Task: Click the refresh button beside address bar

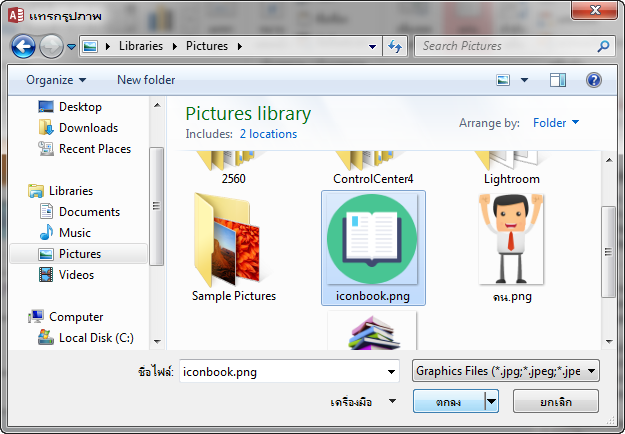Action: pos(395,46)
